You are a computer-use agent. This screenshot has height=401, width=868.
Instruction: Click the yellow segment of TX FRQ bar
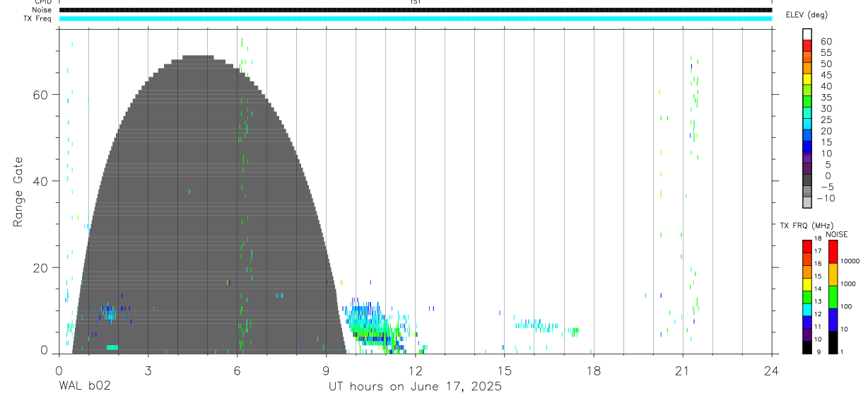point(807,284)
